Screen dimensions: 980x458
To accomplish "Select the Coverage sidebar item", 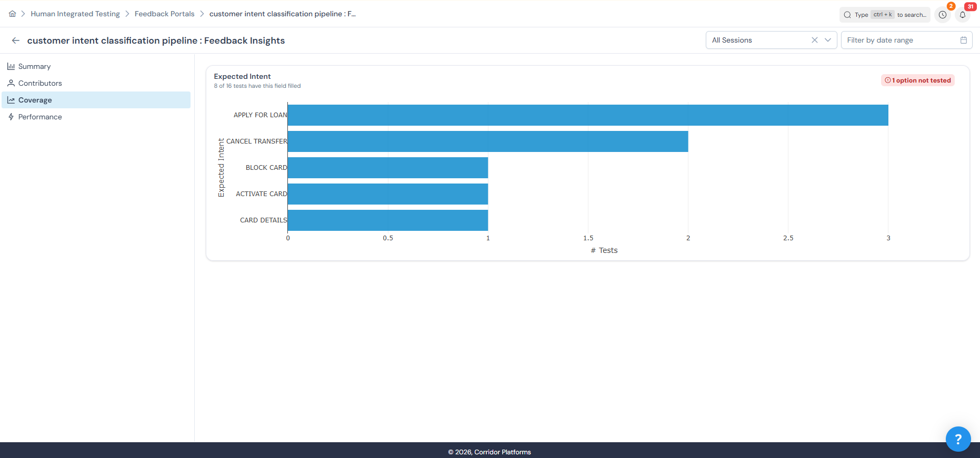I will (35, 100).
